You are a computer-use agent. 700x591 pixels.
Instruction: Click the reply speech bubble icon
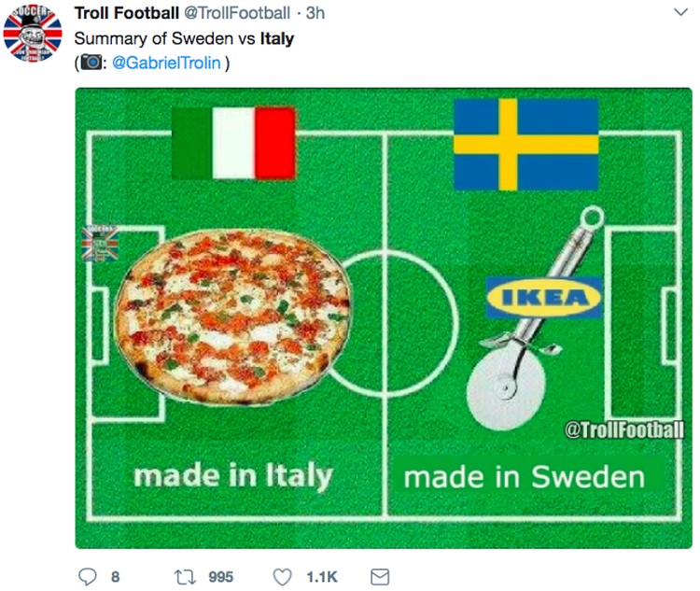tap(87, 577)
